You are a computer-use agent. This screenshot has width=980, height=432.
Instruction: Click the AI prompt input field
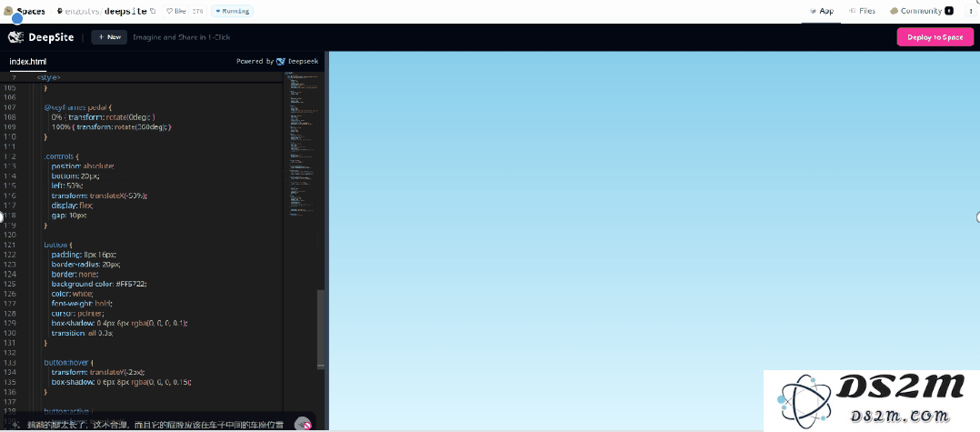click(156, 425)
